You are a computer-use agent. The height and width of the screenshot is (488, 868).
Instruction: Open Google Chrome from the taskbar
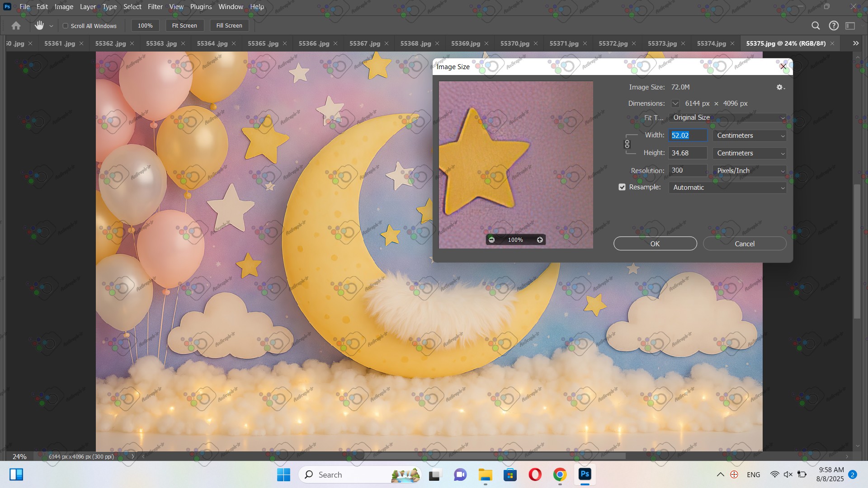(560, 475)
